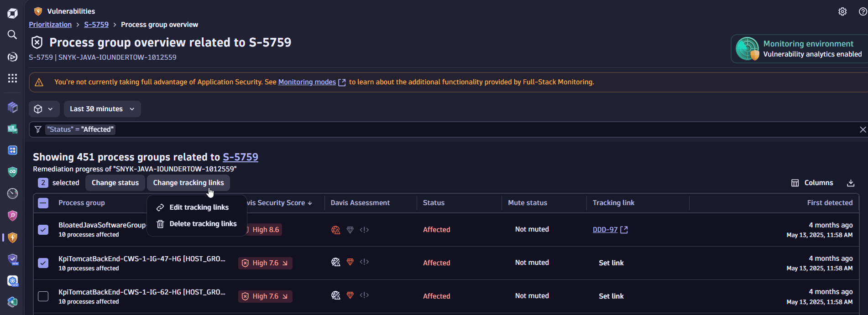Expand the Last 30 minutes timeframe dropdown
868x315 pixels.
(102, 109)
